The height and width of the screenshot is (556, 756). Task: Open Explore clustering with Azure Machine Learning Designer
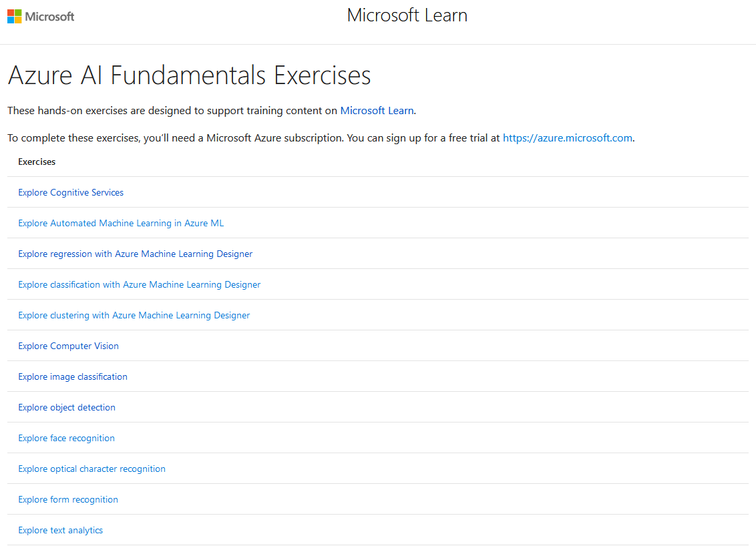coord(134,316)
